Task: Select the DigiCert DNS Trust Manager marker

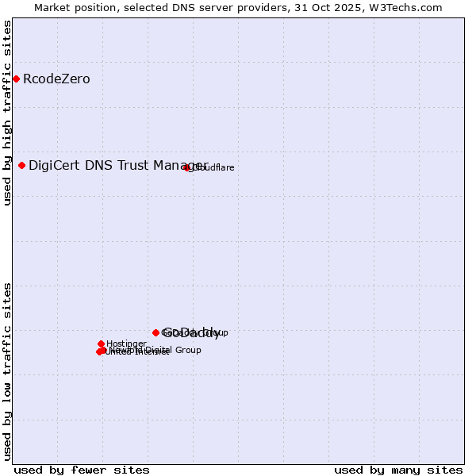Action: (22, 165)
